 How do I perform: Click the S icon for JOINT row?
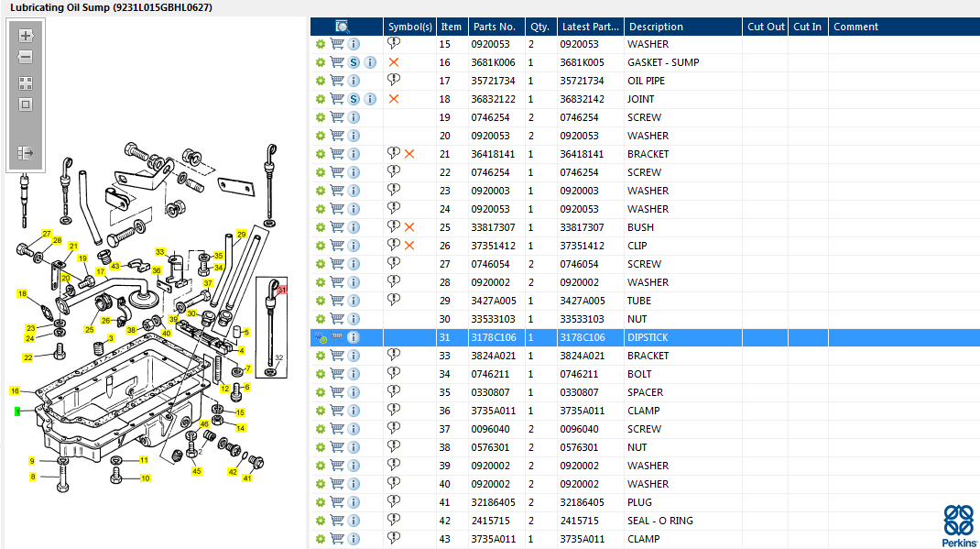click(354, 99)
